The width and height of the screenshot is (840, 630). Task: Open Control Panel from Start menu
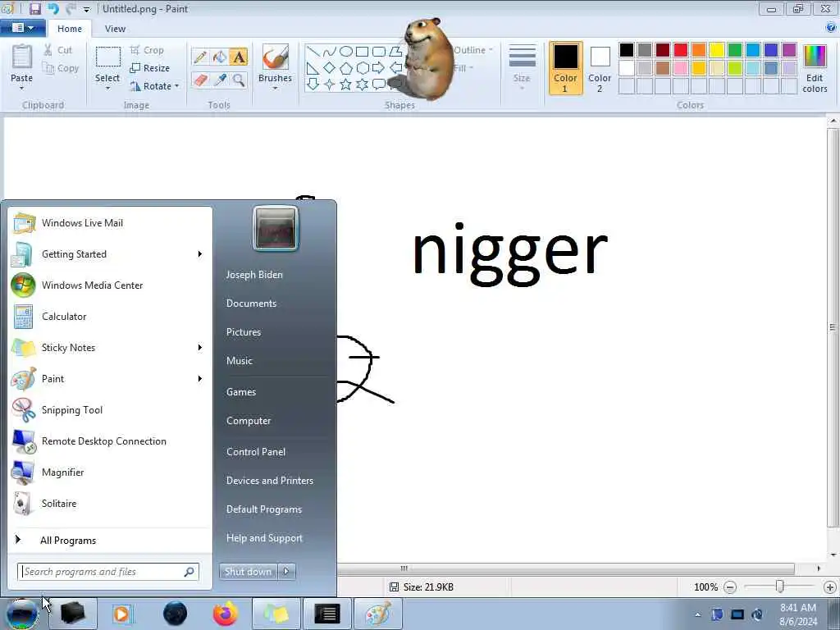[256, 452]
